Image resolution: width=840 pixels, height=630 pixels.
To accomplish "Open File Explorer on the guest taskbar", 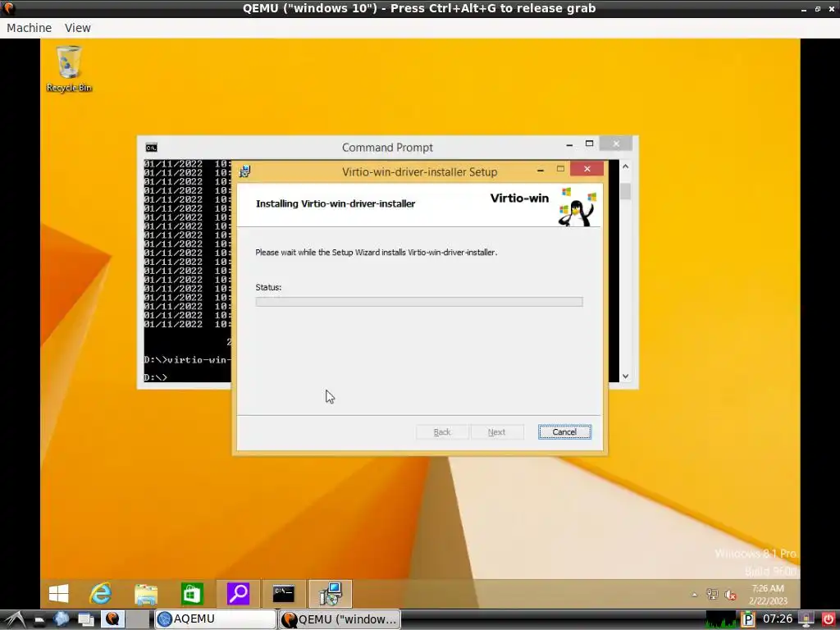I will (146, 594).
